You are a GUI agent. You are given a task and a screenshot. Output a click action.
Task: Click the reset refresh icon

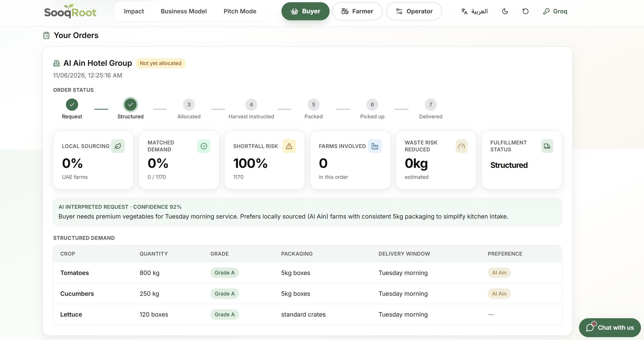point(525,11)
